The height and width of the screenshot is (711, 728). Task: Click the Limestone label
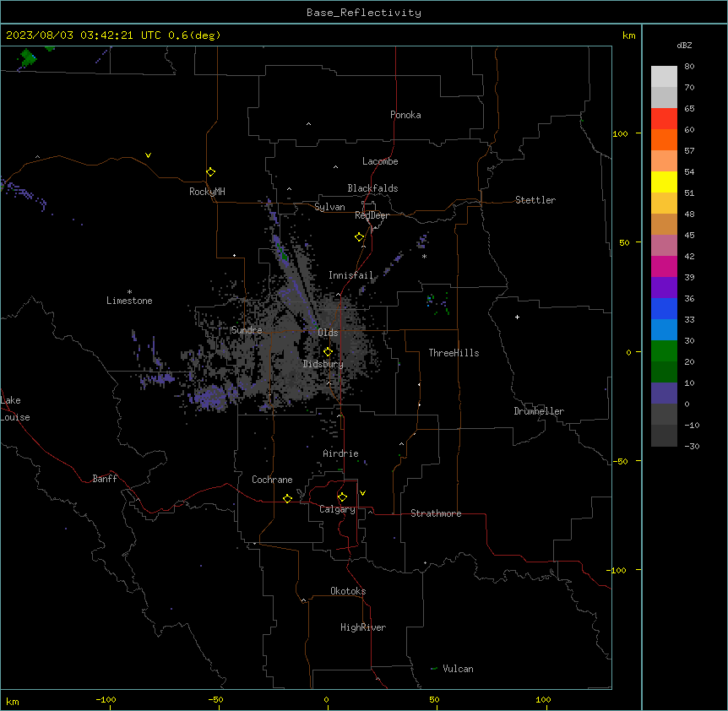(129, 301)
